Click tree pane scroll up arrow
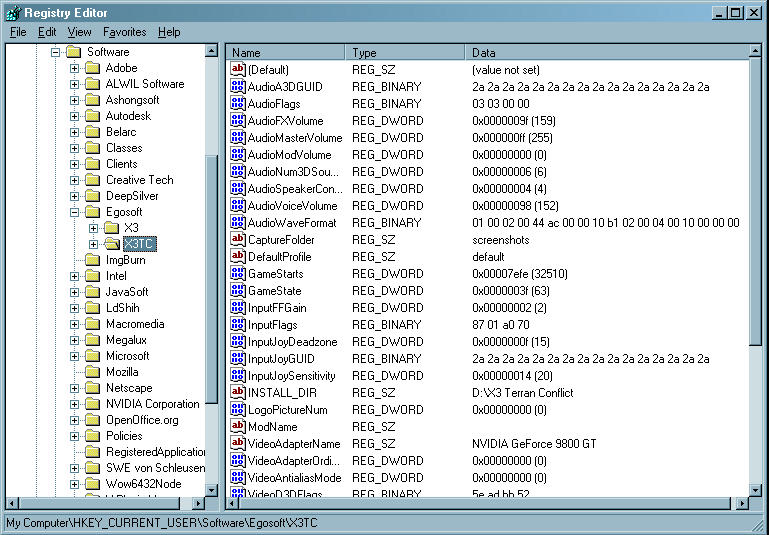The image size is (769, 535). coord(211,51)
